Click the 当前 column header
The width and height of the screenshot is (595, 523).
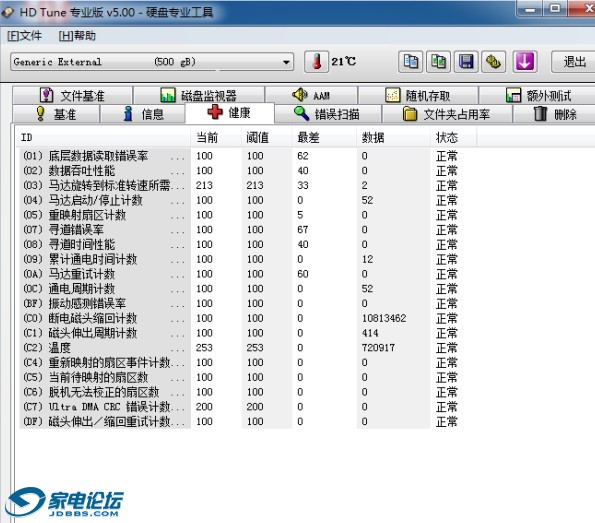click(216, 137)
